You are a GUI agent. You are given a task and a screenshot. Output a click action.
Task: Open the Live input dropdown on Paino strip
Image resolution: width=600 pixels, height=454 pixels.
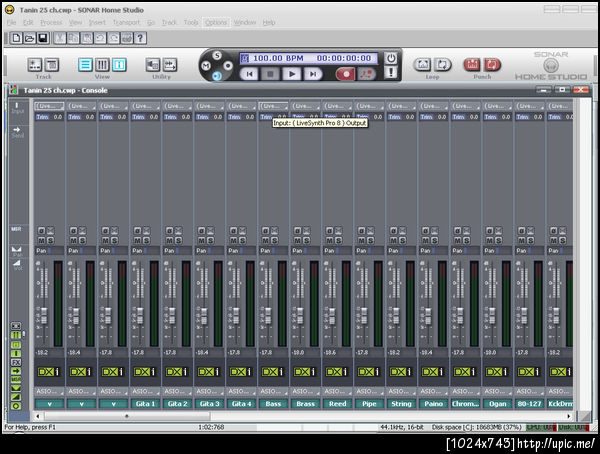point(434,106)
